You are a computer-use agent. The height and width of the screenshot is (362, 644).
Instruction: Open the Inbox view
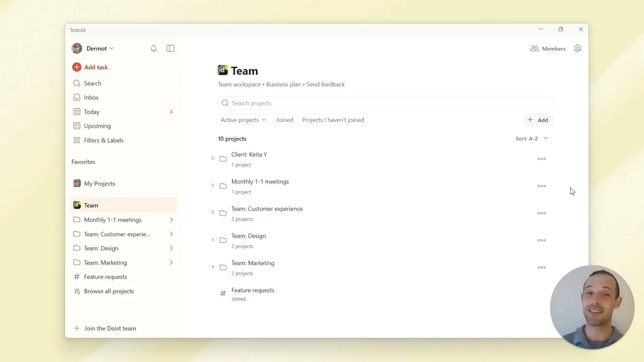coord(91,98)
